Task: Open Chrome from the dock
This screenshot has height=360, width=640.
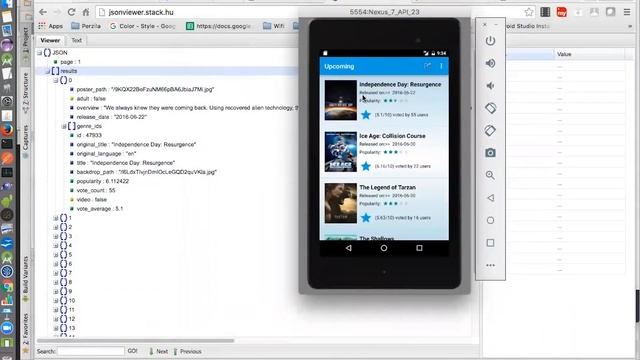Action: click(7, 286)
